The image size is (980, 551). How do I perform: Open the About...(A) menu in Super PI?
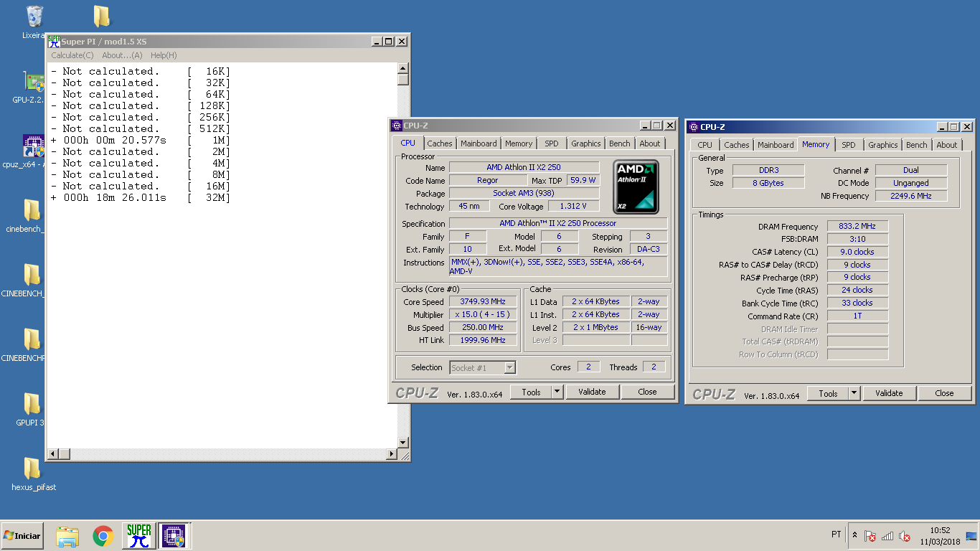tap(122, 55)
